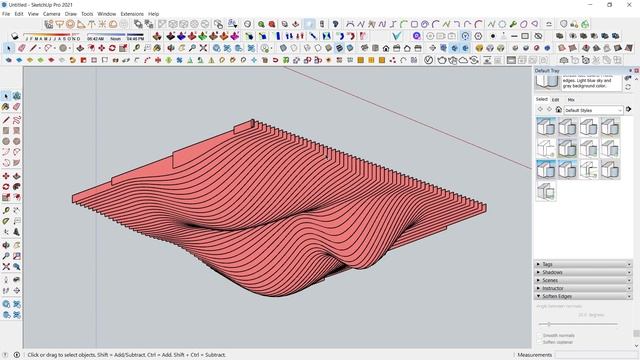The height and width of the screenshot is (360, 640).
Task: Expand the Instructor panel
Action: point(583,288)
